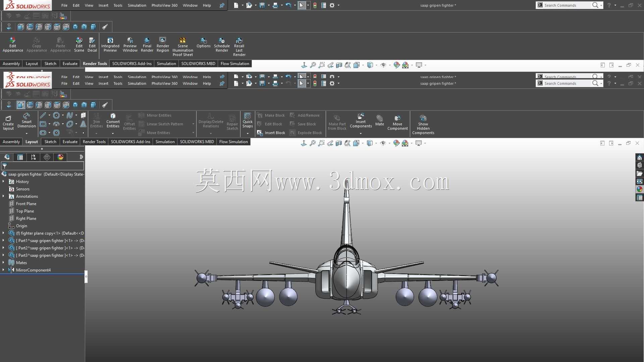The height and width of the screenshot is (362, 644).
Task: Select the Origin tree item
Action: pyautogui.click(x=21, y=226)
